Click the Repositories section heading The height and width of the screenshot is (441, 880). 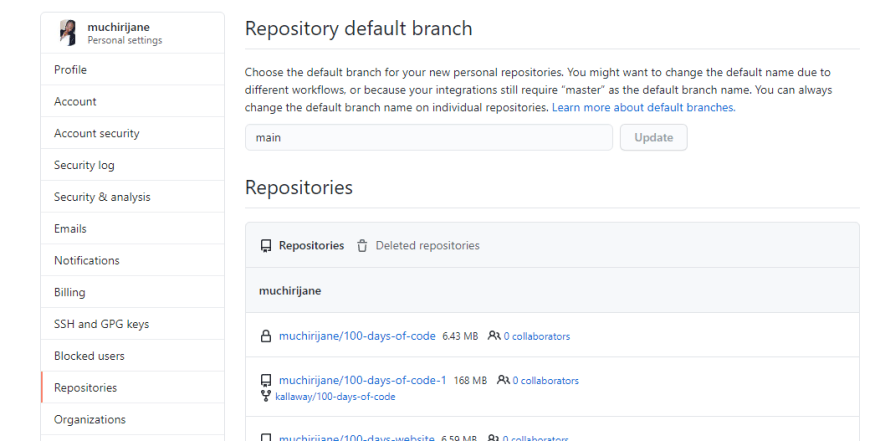coord(299,187)
